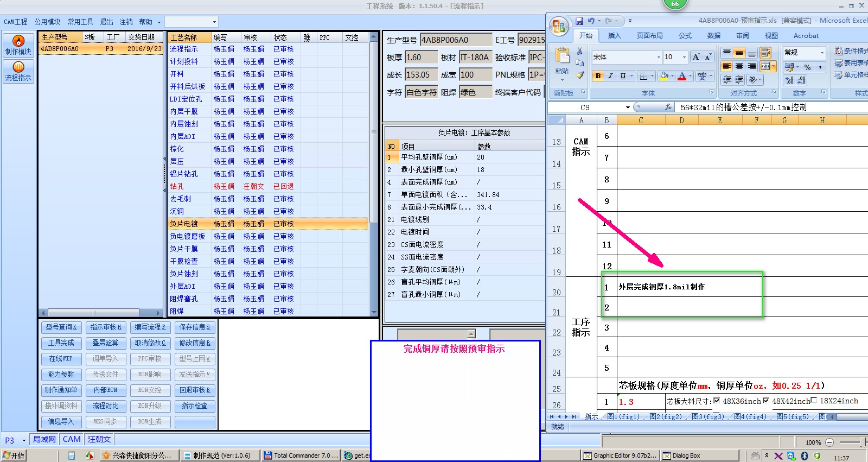The image size is (868, 462).
Task: Click the 指示检查 button
Action: click(x=195, y=406)
